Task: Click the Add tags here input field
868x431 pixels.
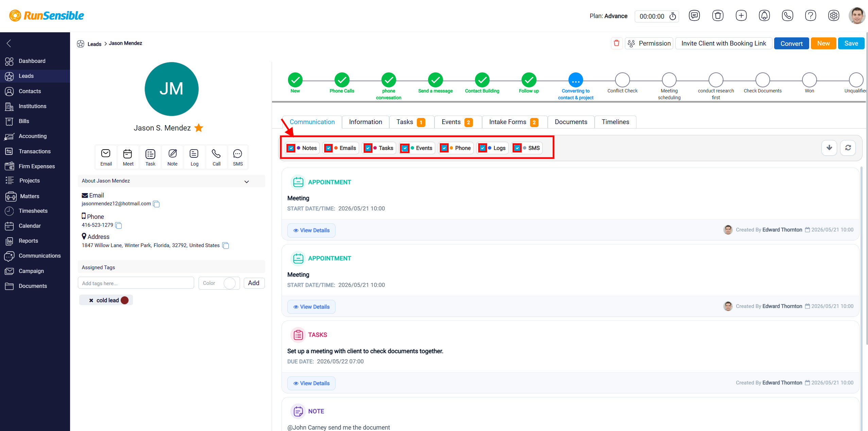Action: [136, 283]
